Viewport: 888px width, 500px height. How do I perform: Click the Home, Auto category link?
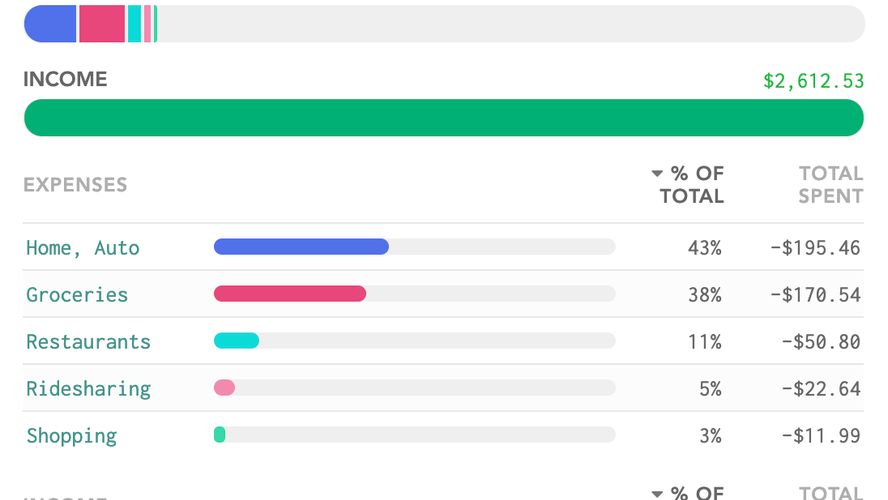click(x=83, y=248)
